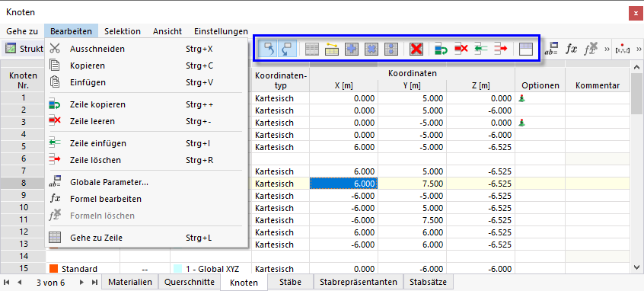Click the undo arrow icon in the toolbar
Screen dimensions: 644x291
pyautogui.click(x=269, y=49)
